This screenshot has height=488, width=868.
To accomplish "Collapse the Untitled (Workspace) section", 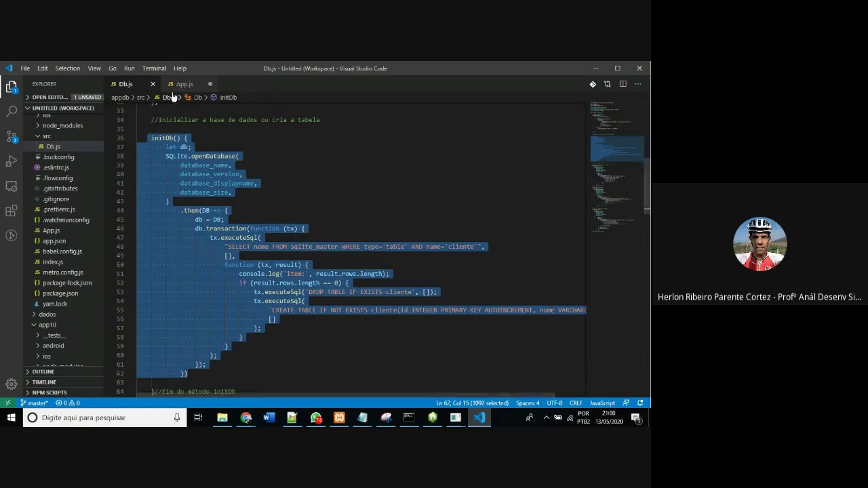I will pos(64,108).
